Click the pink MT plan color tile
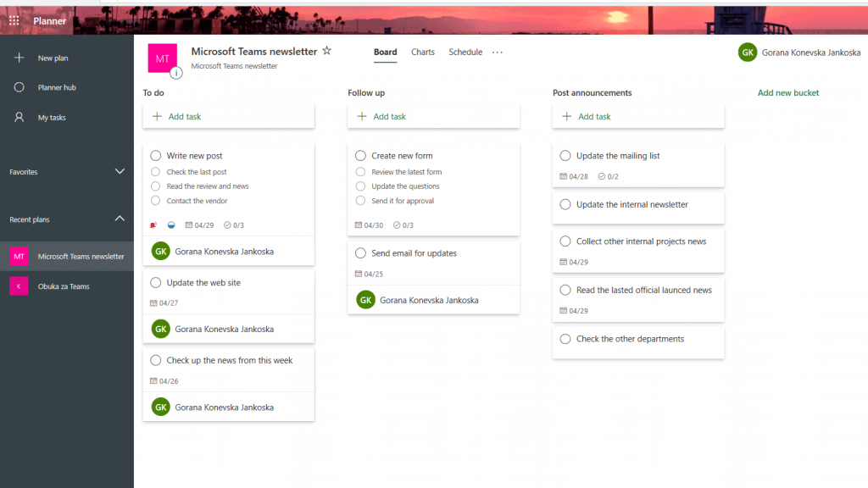 162,58
